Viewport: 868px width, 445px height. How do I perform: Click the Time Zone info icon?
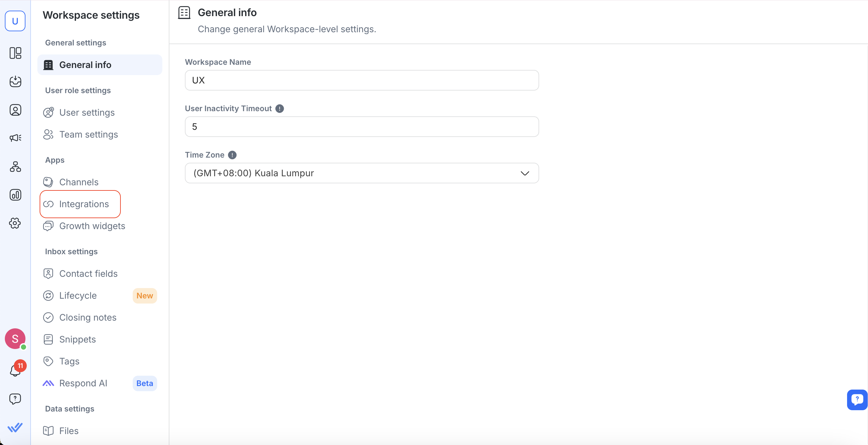pyautogui.click(x=232, y=155)
